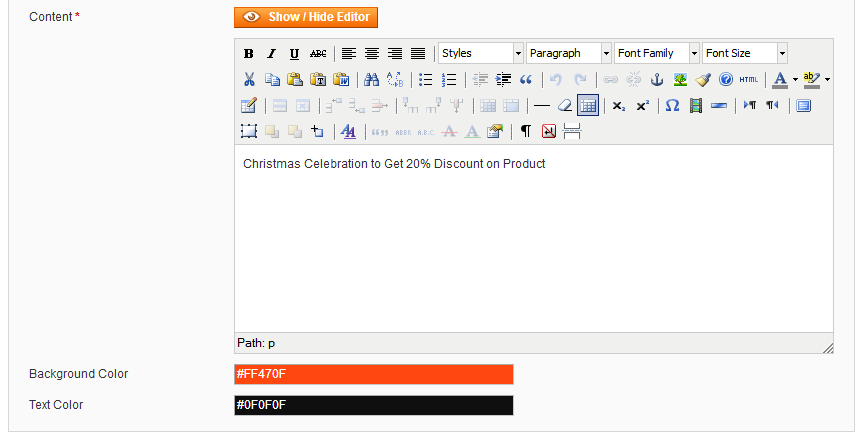Open the HTML source editor
Viewport: 858px width, 438px height.
click(749, 79)
